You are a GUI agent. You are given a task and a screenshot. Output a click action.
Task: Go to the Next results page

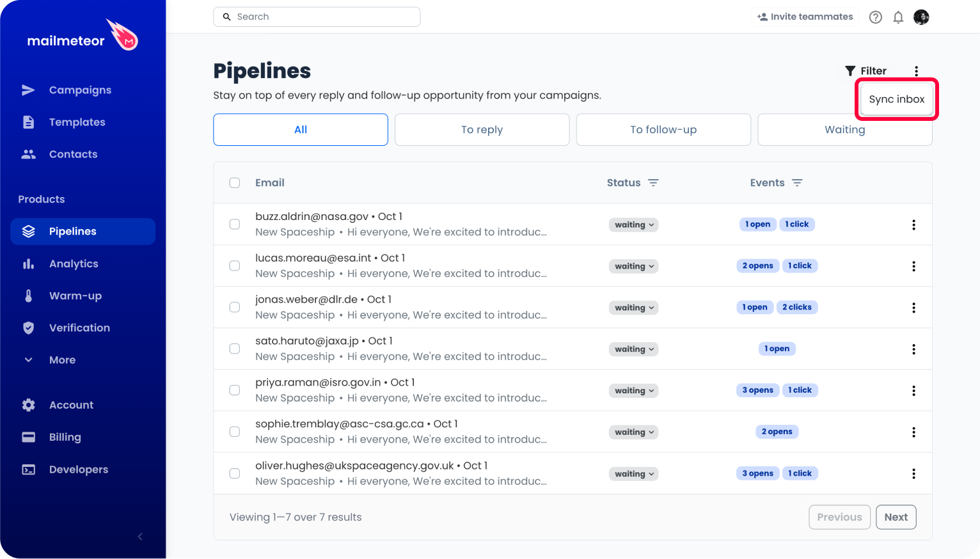click(896, 517)
